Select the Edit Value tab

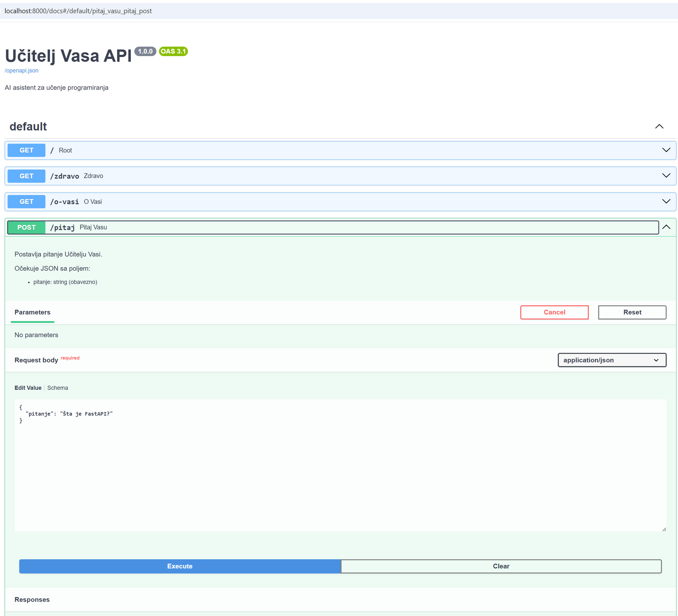28,388
